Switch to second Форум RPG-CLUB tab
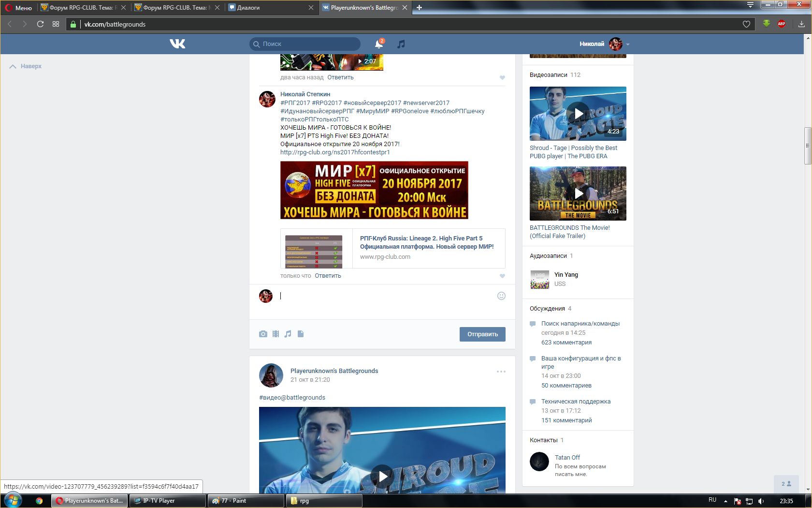Image resolution: width=812 pixels, height=508 pixels. [177, 8]
